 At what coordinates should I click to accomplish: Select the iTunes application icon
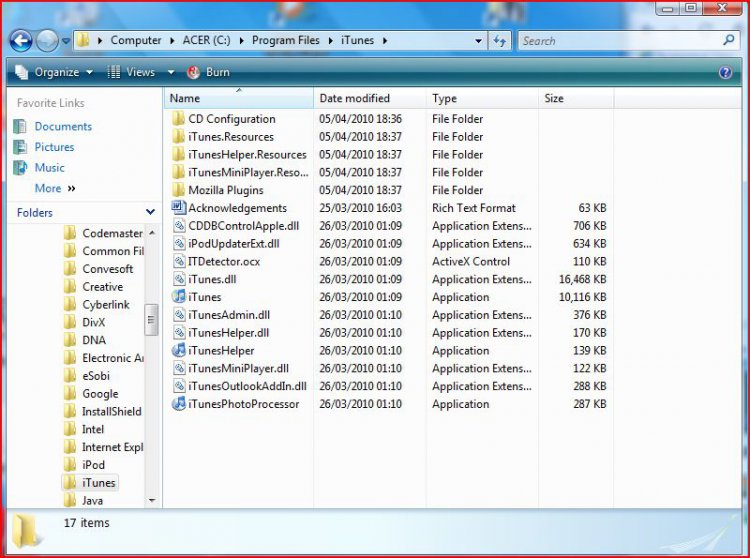(x=178, y=296)
